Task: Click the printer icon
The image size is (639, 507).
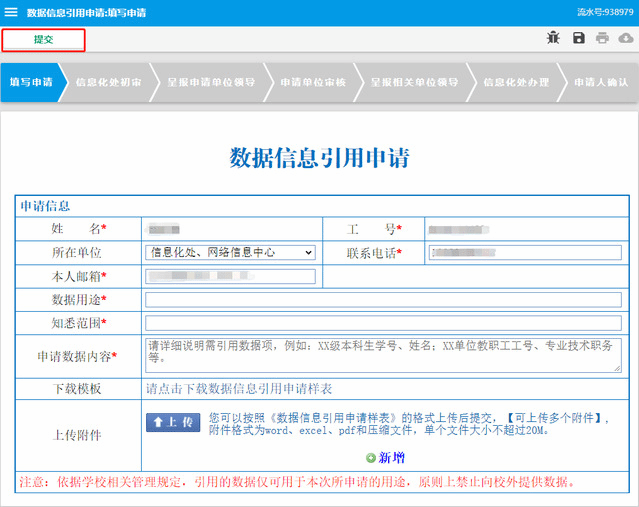Action: [x=602, y=38]
